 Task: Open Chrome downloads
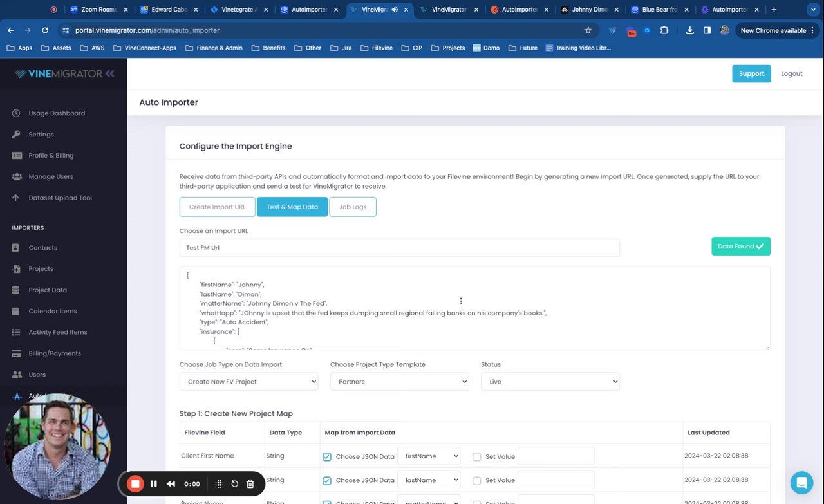[690, 30]
